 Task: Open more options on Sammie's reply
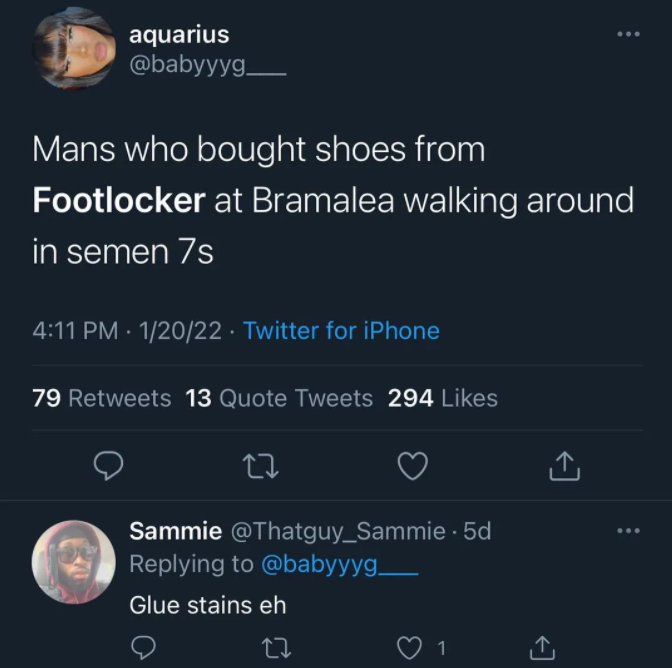click(x=627, y=531)
